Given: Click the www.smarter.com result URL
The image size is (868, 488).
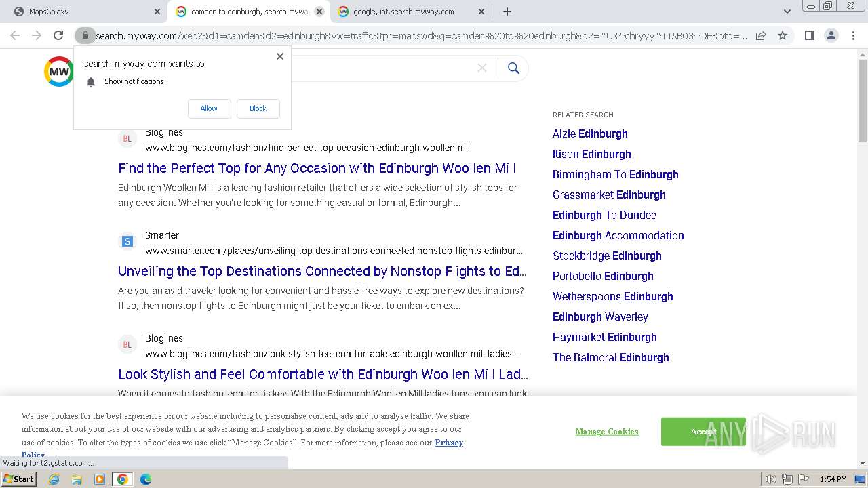Looking at the screenshot, I should (334, 251).
